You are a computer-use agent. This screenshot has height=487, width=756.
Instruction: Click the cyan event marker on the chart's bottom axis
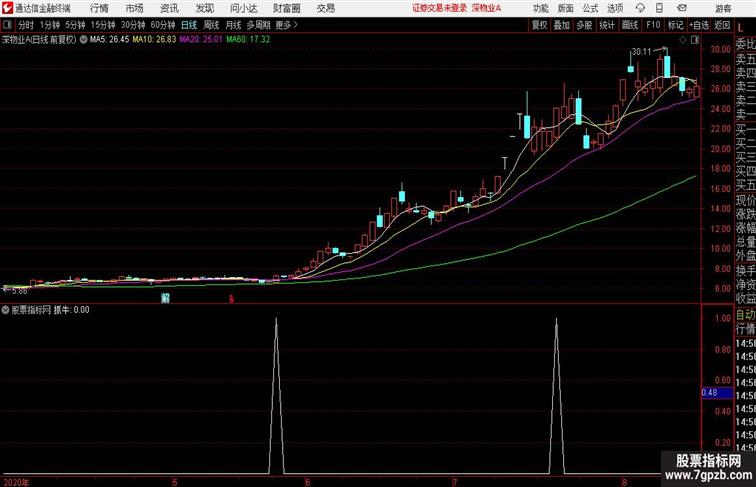click(165, 298)
